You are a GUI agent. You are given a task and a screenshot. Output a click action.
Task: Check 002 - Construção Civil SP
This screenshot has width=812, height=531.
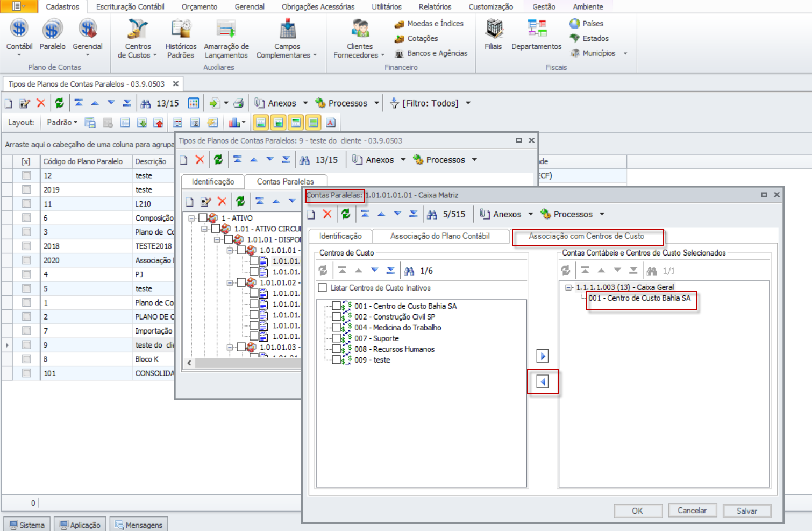[x=336, y=316]
